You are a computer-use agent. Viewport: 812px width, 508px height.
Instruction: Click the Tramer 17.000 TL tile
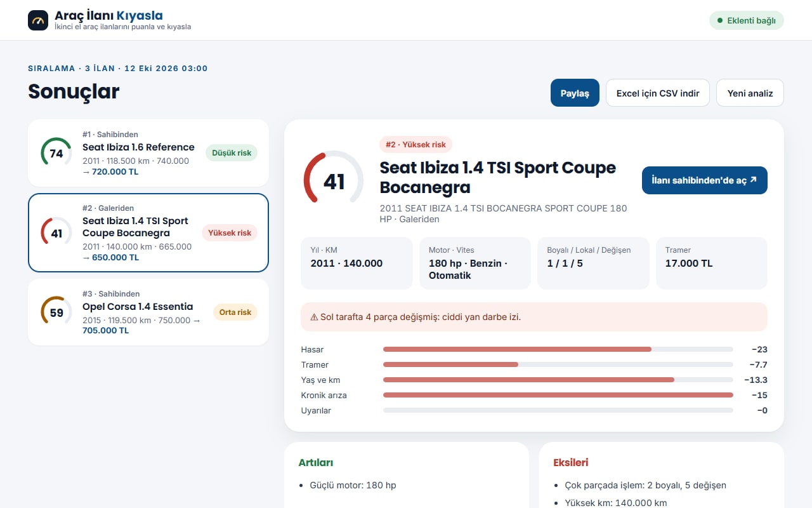point(712,264)
